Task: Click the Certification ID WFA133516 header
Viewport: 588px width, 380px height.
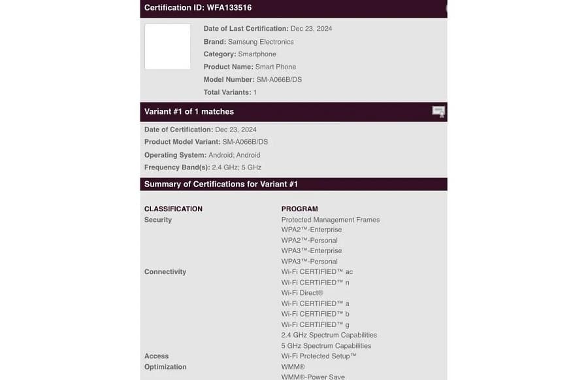Action: tap(198, 8)
